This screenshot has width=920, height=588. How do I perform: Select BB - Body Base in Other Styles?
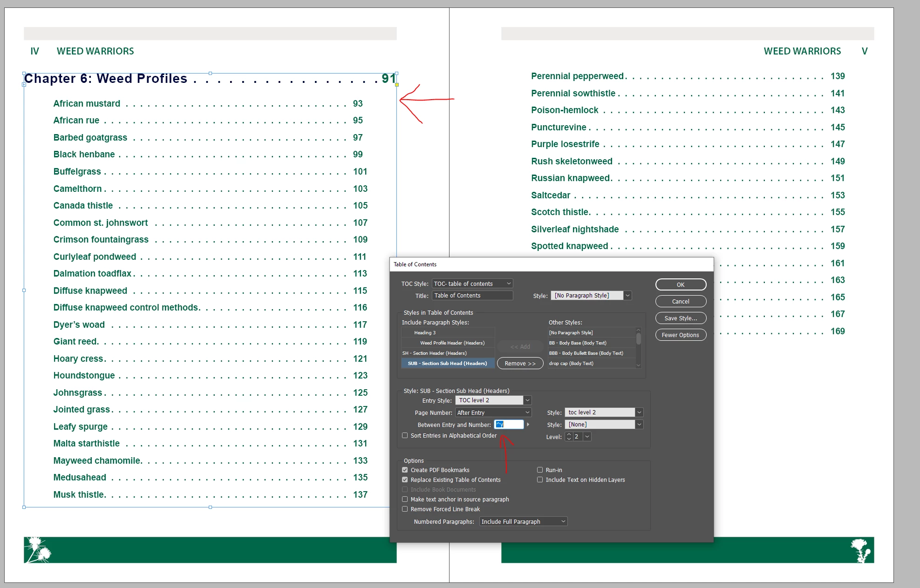(x=578, y=343)
